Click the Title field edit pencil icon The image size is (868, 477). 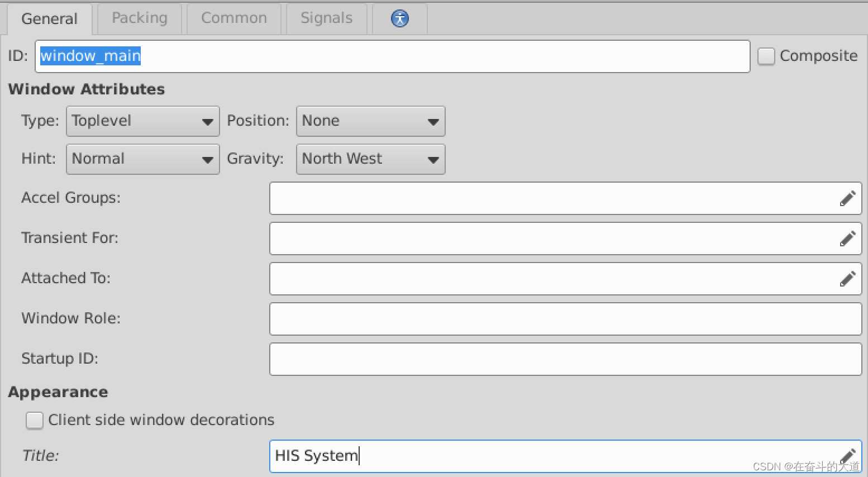(847, 456)
